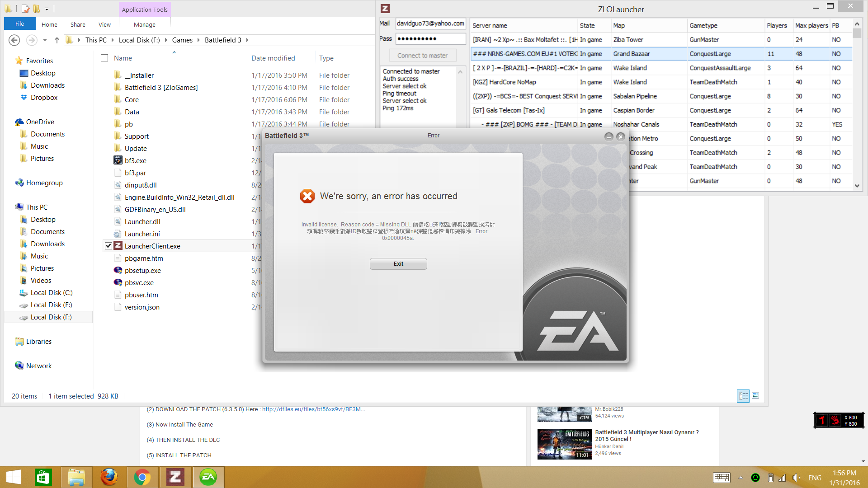
Task: Open Windows Store from taskbar
Action: (43, 477)
